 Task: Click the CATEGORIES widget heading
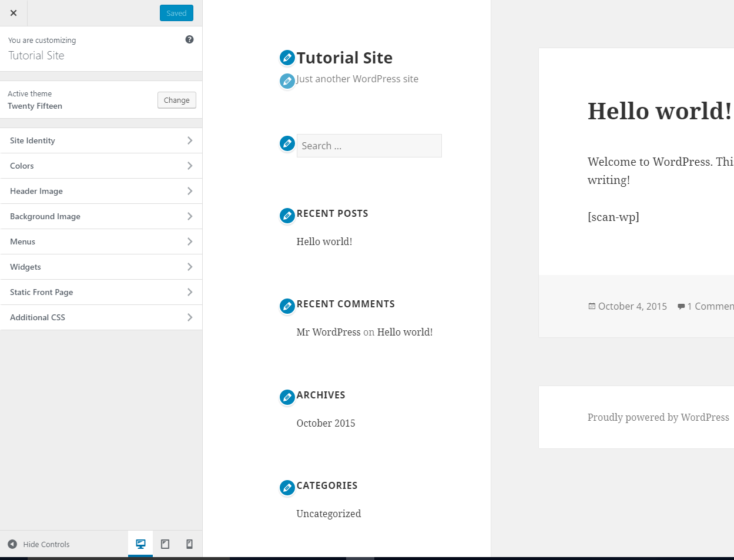[x=327, y=485]
